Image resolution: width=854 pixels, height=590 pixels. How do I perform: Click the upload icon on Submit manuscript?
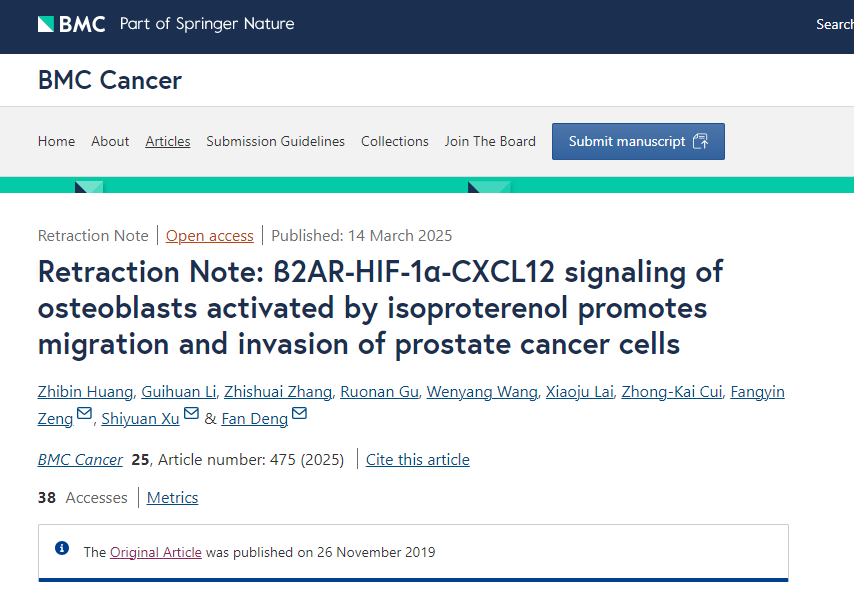coord(700,142)
